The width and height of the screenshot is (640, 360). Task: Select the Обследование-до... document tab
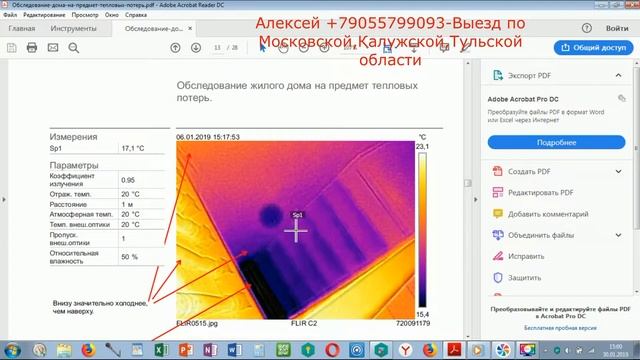153,29
